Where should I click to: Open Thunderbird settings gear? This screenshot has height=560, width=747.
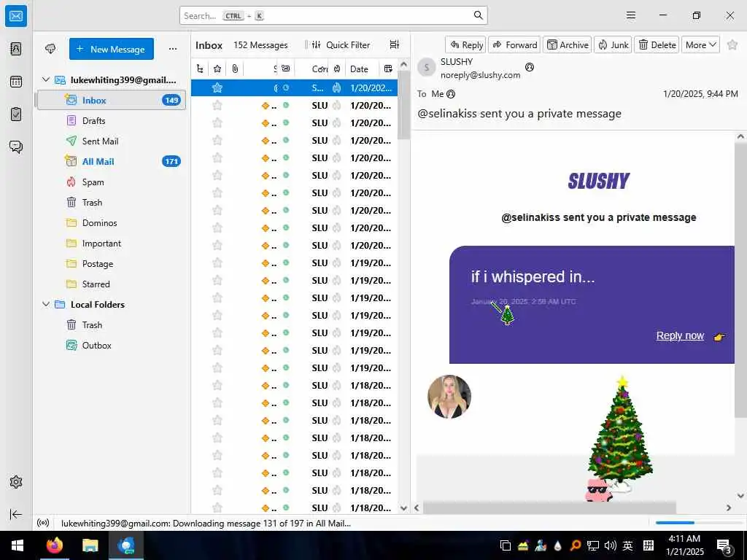pyautogui.click(x=16, y=482)
